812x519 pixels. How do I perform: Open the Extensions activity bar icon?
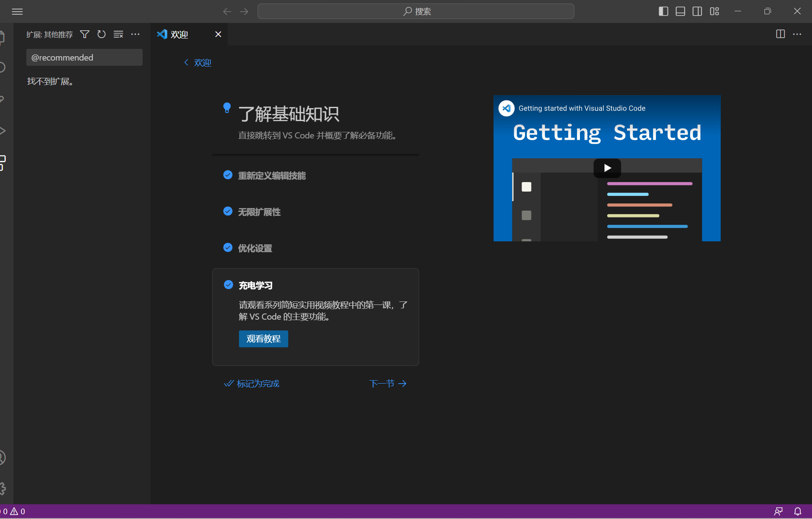[3, 163]
